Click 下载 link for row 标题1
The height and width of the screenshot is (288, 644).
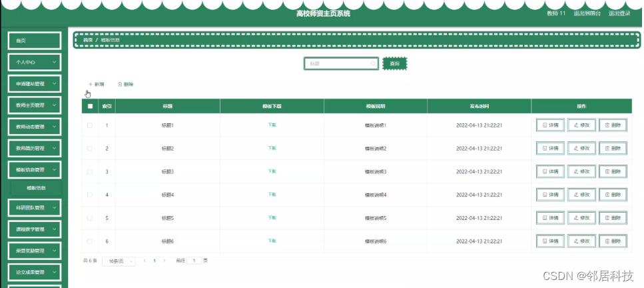tap(272, 125)
